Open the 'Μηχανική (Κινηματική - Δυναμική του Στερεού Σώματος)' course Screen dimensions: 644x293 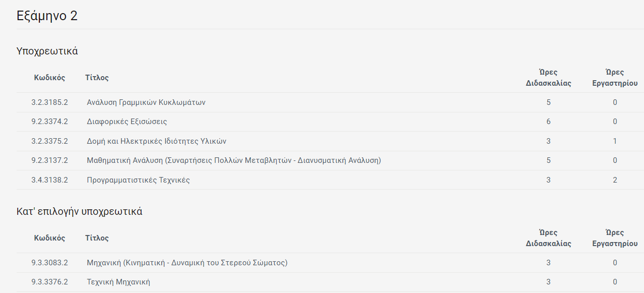(x=187, y=263)
